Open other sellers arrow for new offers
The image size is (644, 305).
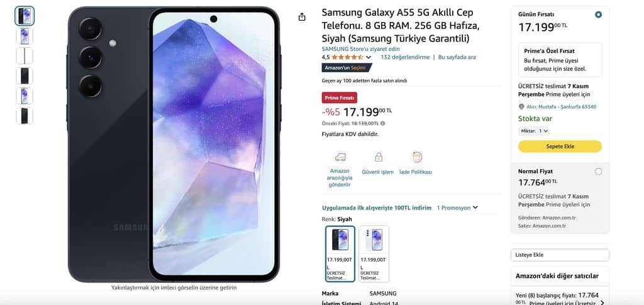[x=602, y=303]
